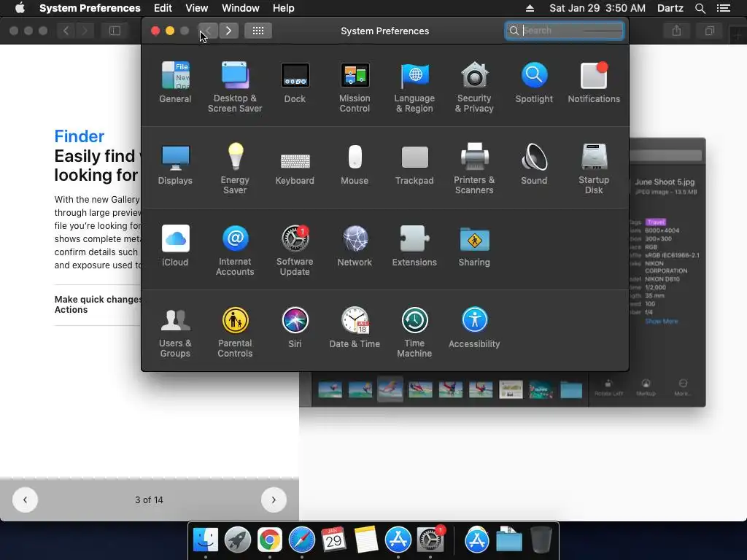Open the Apple menu

20,8
